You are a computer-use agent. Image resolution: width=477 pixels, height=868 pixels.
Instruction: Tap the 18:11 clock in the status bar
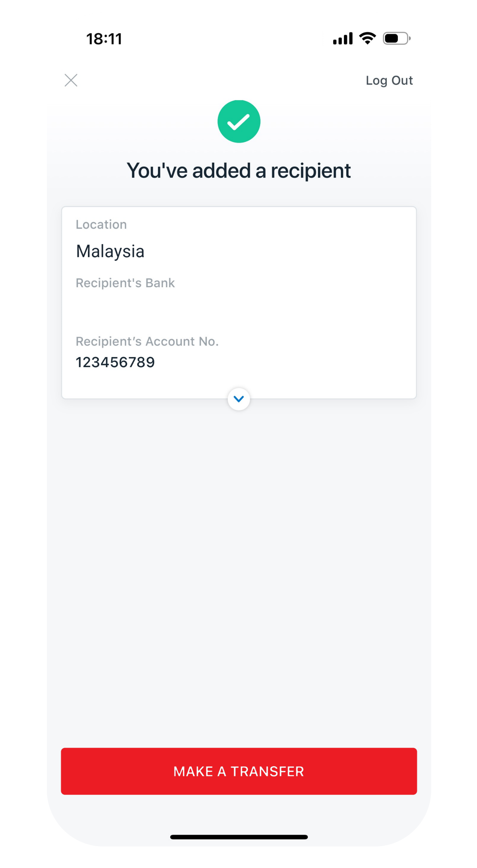tap(104, 39)
